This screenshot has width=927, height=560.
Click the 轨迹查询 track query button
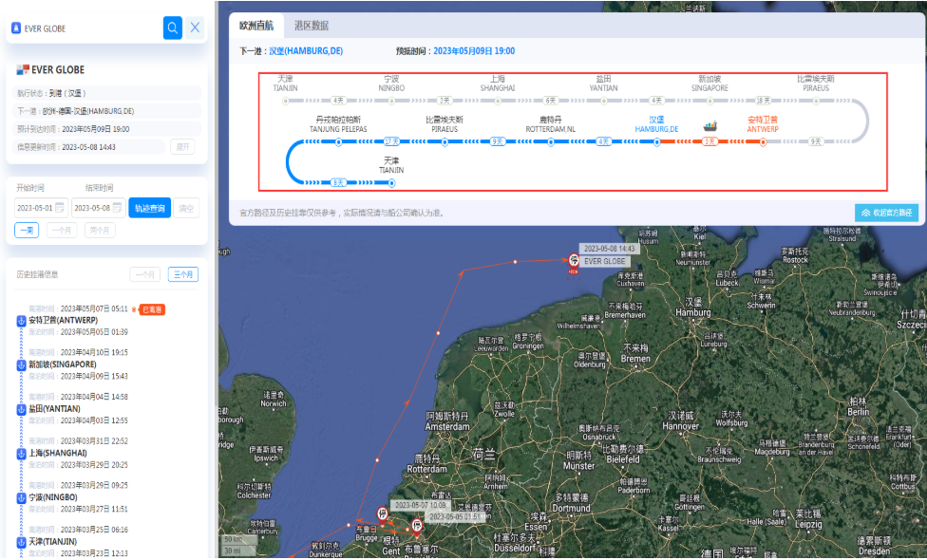point(149,207)
